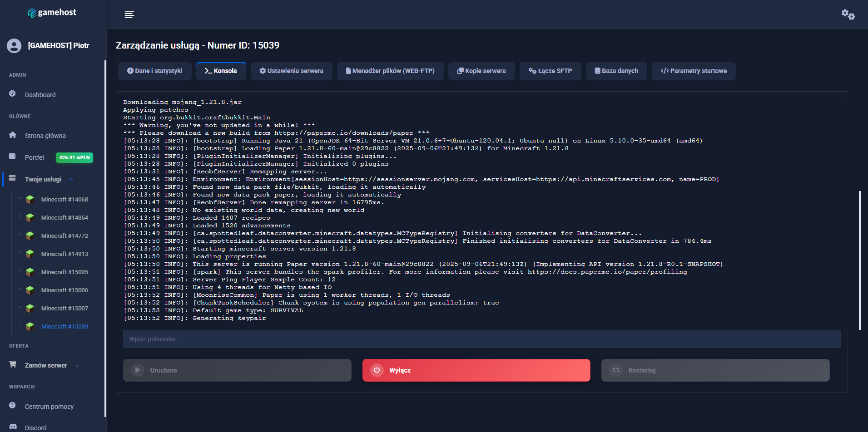Toggle the sidebar hamburger menu icon
The height and width of the screenshot is (432, 868).
tap(129, 15)
